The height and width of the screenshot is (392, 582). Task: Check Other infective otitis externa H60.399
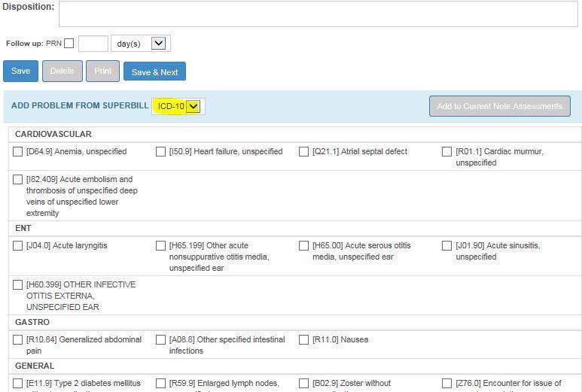point(18,285)
